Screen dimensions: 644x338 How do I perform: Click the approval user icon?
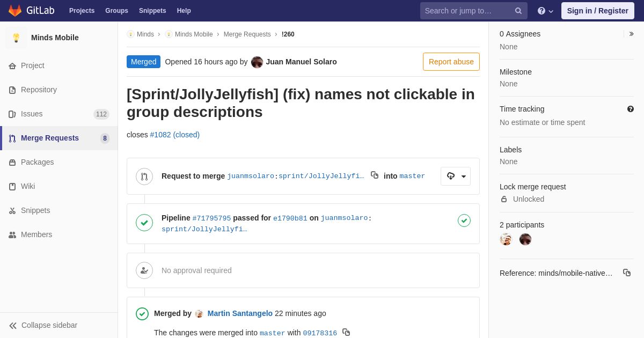point(144,270)
